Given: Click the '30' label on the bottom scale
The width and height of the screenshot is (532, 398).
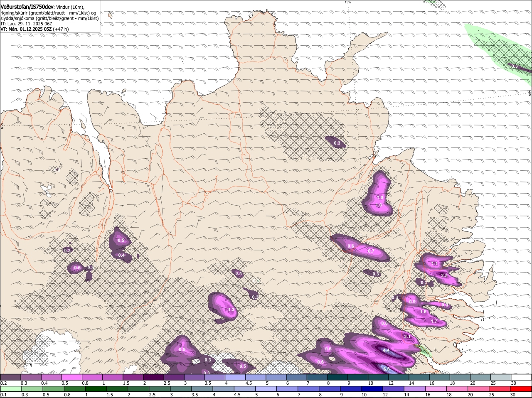Looking at the screenshot, I should [512, 395].
